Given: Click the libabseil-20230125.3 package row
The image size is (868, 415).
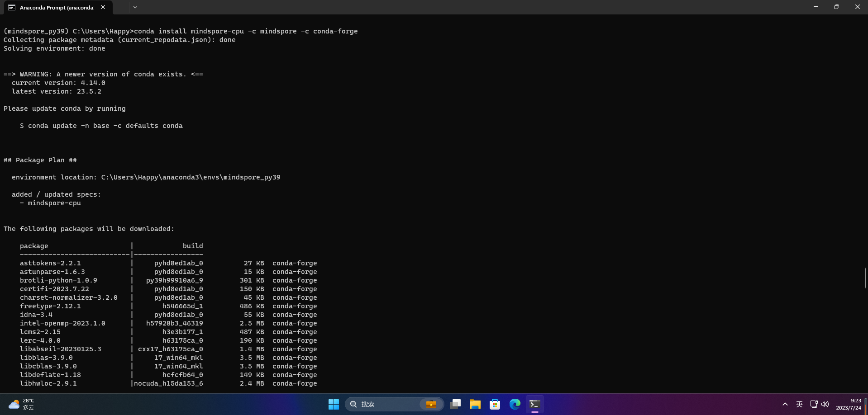Looking at the screenshot, I should pyautogui.click(x=168, y=349).
